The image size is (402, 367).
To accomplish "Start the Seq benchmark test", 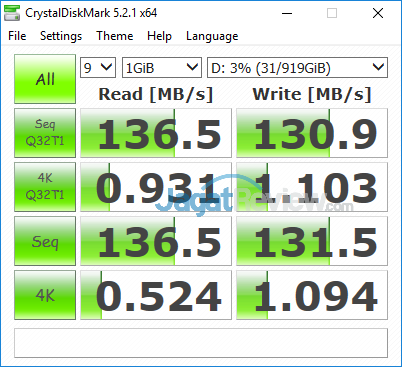I will (45, 241).
